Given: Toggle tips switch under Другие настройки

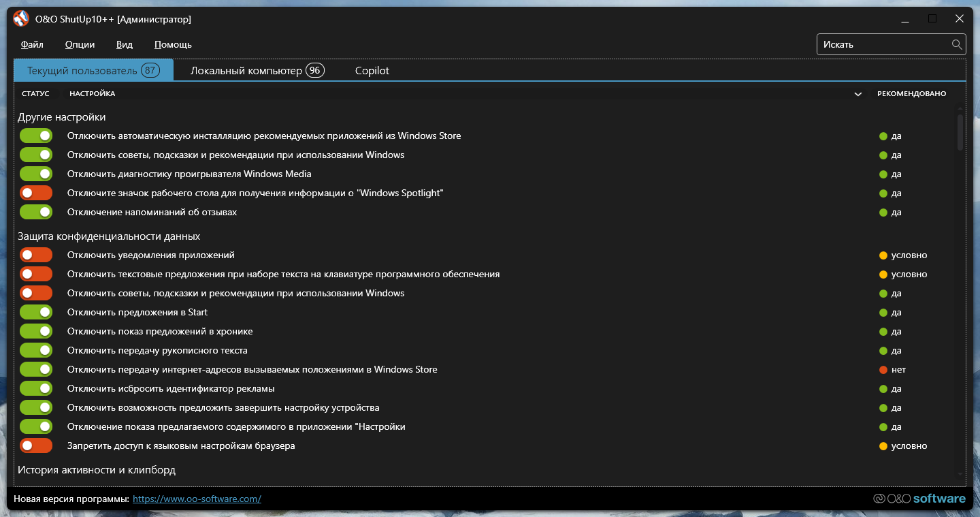Looking at the screenshot, I should 36,155.
